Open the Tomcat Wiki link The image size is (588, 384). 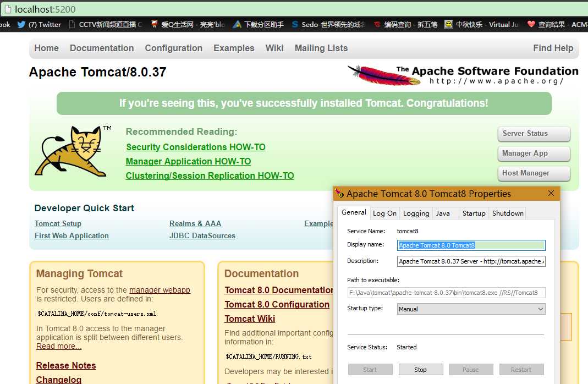point(250,319)
